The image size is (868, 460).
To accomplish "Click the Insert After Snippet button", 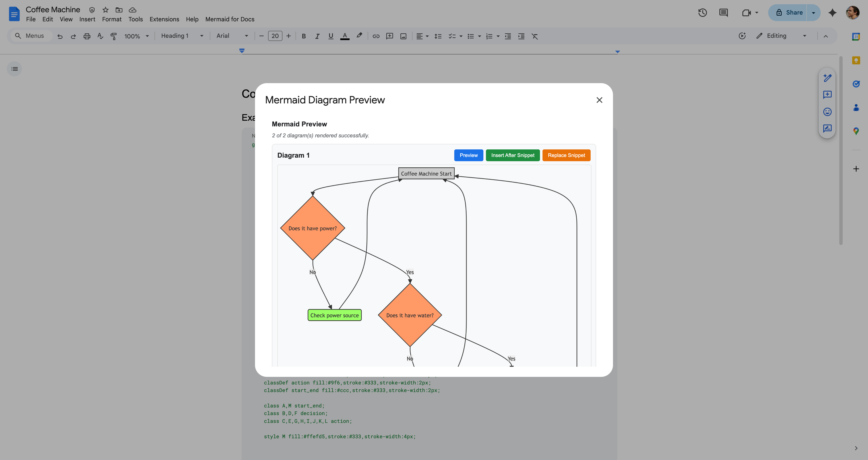I will pyautogui.click(x=513, y=155).
